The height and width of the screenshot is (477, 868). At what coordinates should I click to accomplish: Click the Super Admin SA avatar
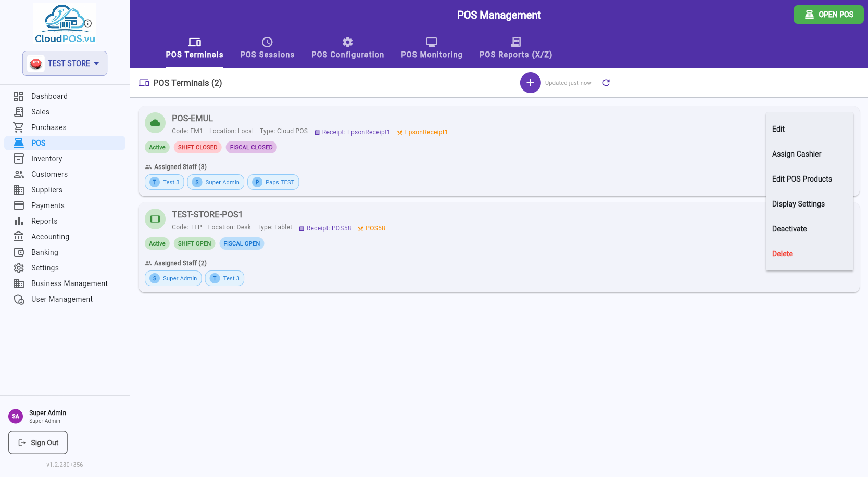click(16, 416)
